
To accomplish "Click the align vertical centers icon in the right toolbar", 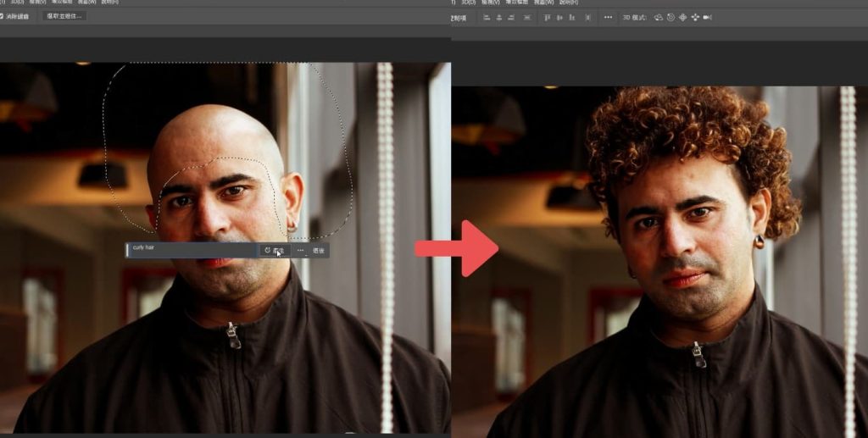I will click(559, 18).
